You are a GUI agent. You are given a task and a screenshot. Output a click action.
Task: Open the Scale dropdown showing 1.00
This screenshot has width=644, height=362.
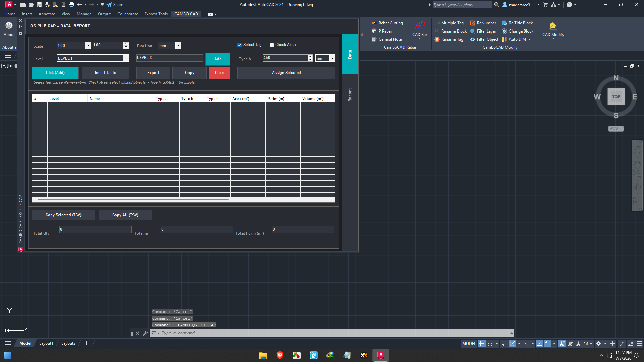(88, 46)
